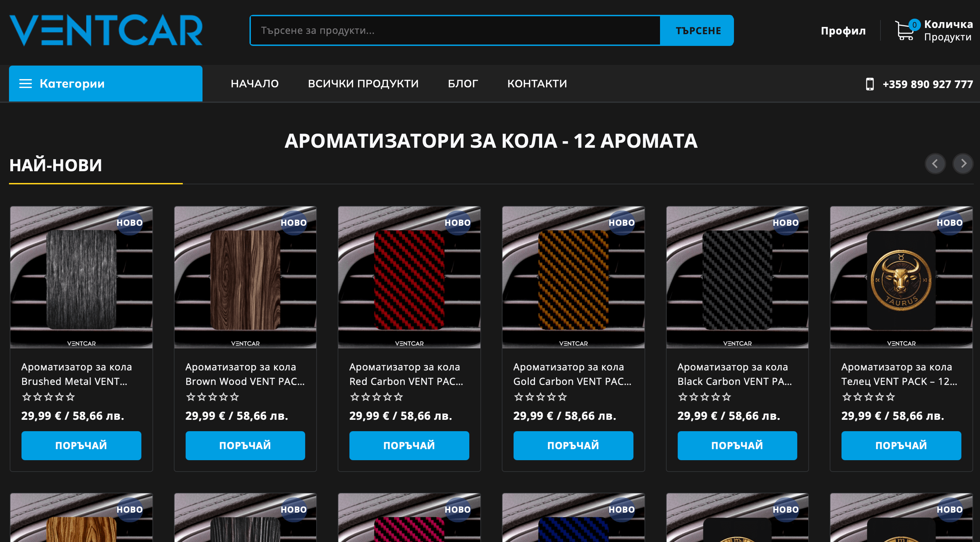
Task: Click the ТЪРСЕНЕ search button
Action: (x=697, y=30)
